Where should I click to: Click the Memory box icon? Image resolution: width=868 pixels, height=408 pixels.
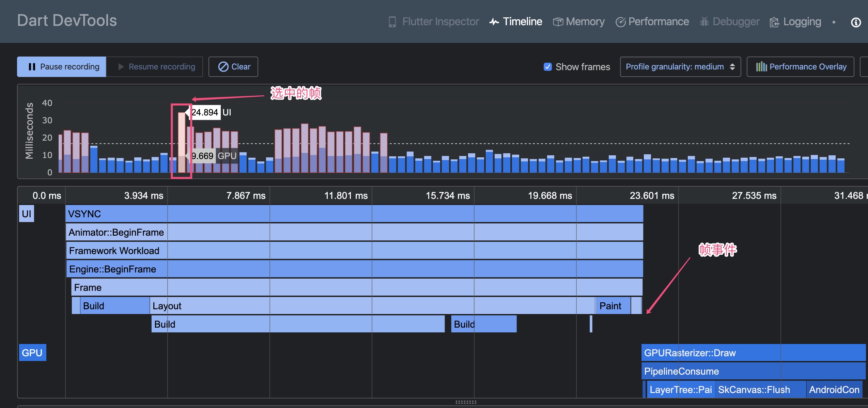[x=558, y=22]
